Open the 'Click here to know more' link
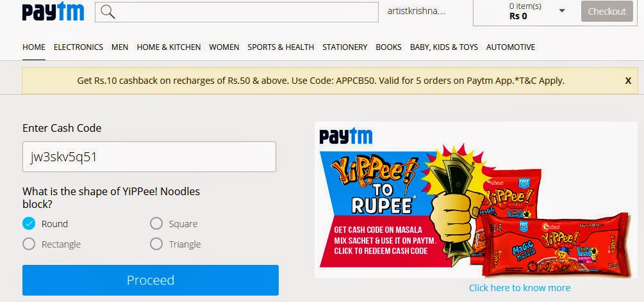Image resolution: width=644 pixels, height=302 pixels. pos(520,288)
